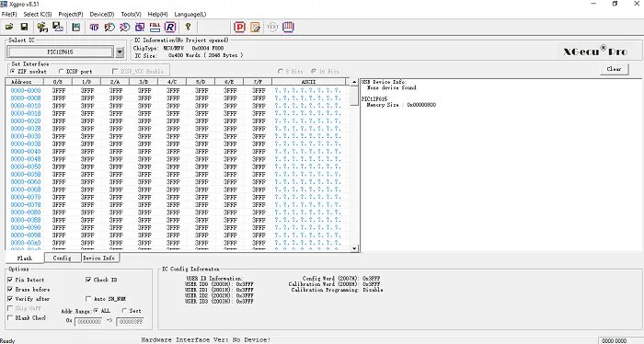Open the Language(L) menu
The image size is (644, 344).
point(190,14)
